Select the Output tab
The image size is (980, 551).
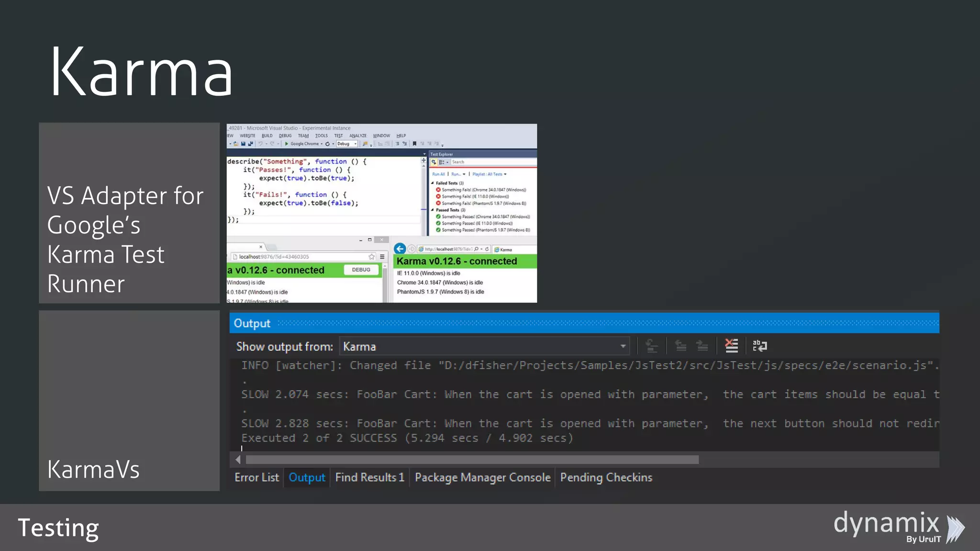(307, 477)
